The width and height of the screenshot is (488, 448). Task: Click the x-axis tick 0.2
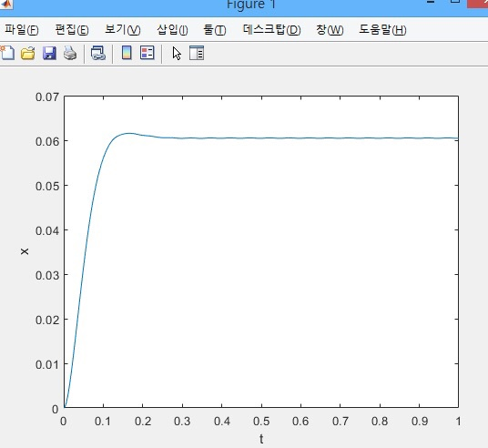pos(143,422)
